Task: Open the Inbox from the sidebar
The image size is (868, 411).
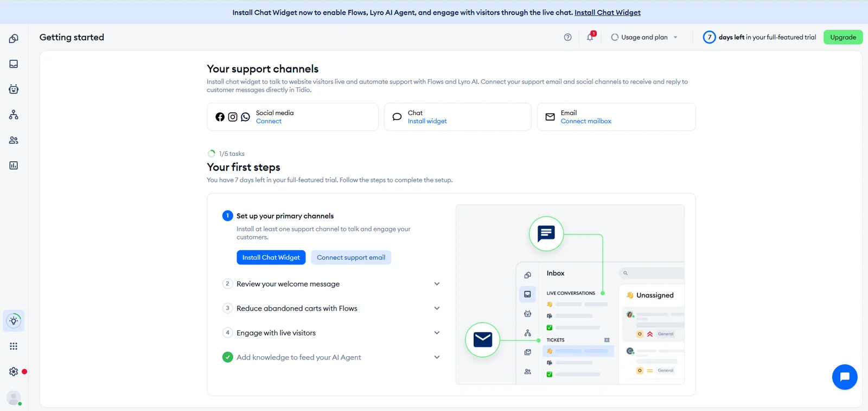Action: tap(14, 64)
